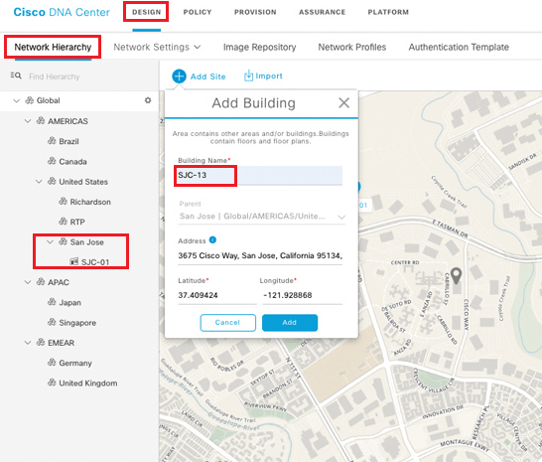Collapse the APAC tree node
The image size is (542, 462).
pyautogui.click(x=28, y=282)
